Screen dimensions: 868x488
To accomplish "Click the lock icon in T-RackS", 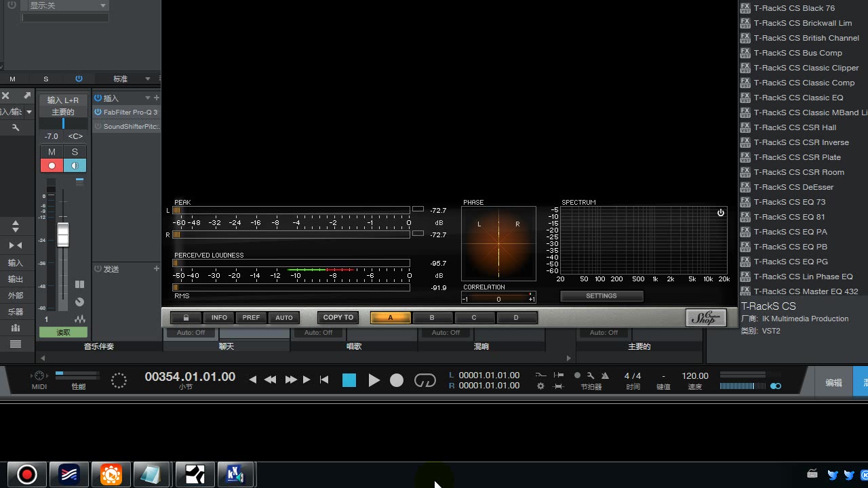I will pos(186,317).
